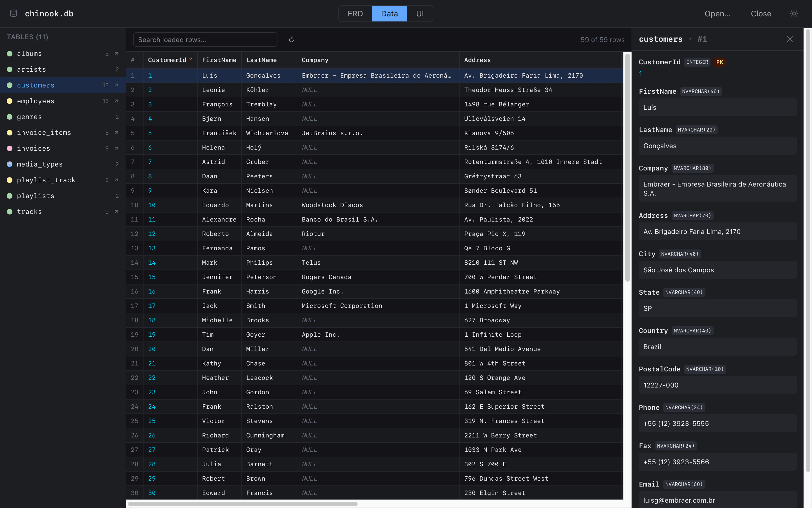
Task: Click the vertical table scrollbar
Action: tap(627, 168)
